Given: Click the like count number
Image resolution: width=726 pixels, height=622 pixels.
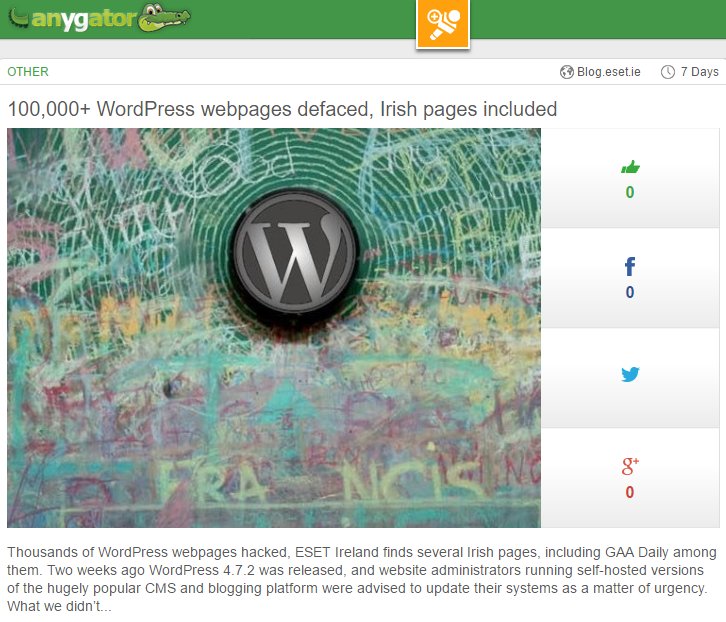Looking at the screenshot, I should click(x=630, y=192).
